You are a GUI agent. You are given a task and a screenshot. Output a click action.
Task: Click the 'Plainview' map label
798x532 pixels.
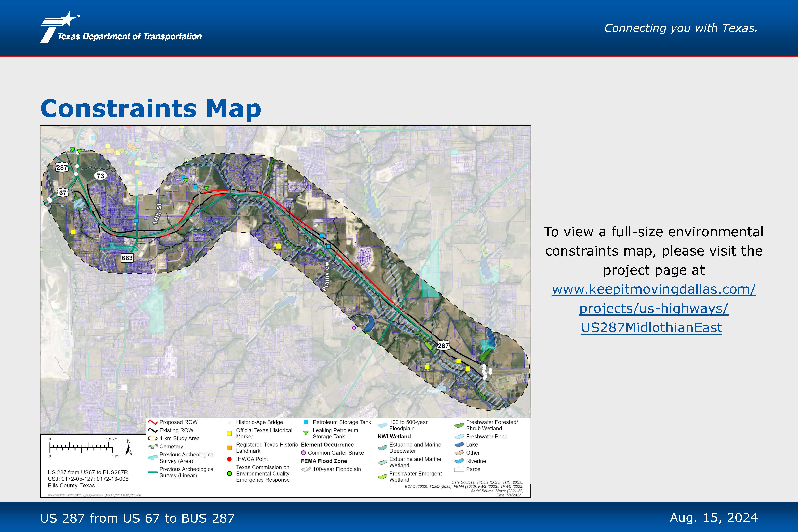(326, 276)
